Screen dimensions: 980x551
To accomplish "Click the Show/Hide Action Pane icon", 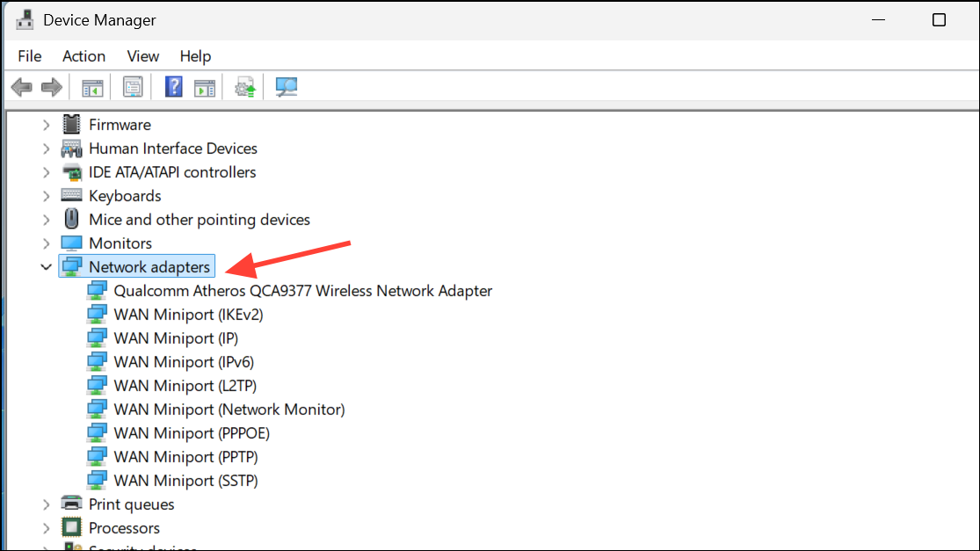I will 204,86.
